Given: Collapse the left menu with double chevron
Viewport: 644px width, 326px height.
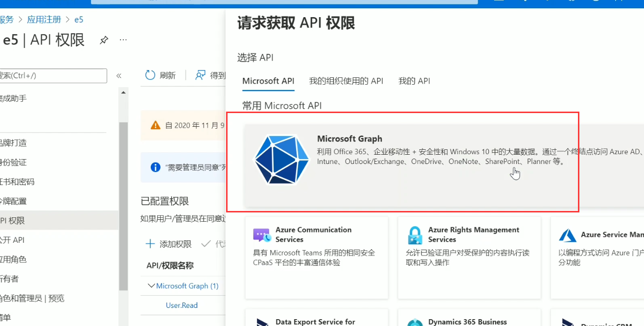Looking at the screenshot, I should (118, 76).
